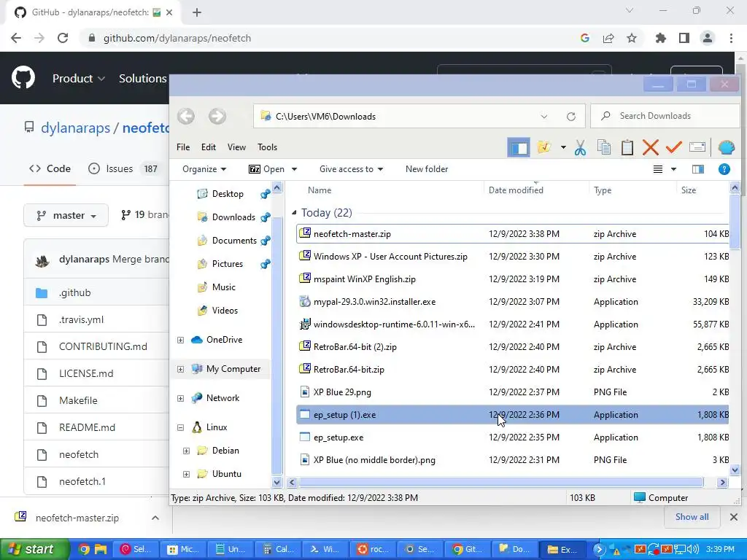Open the Organize dropdown

(204, 169)
